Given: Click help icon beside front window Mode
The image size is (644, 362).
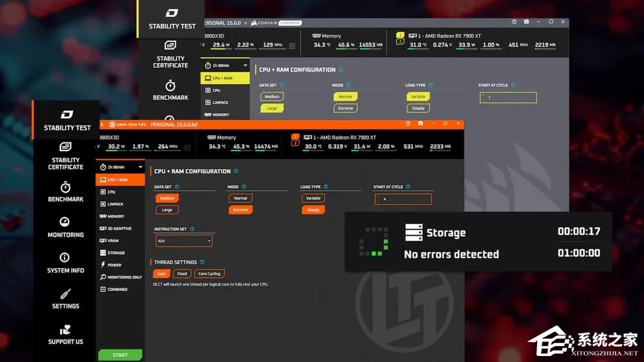Looking at the screenshot, I should [x=244, y=187].
